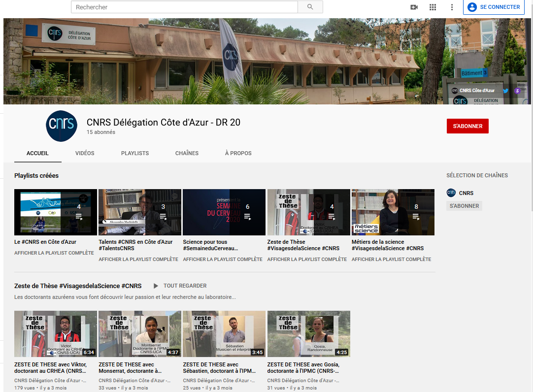Click in the Rechercher search field
This screenshot has width=533, height=392.
tap(184, 7)
